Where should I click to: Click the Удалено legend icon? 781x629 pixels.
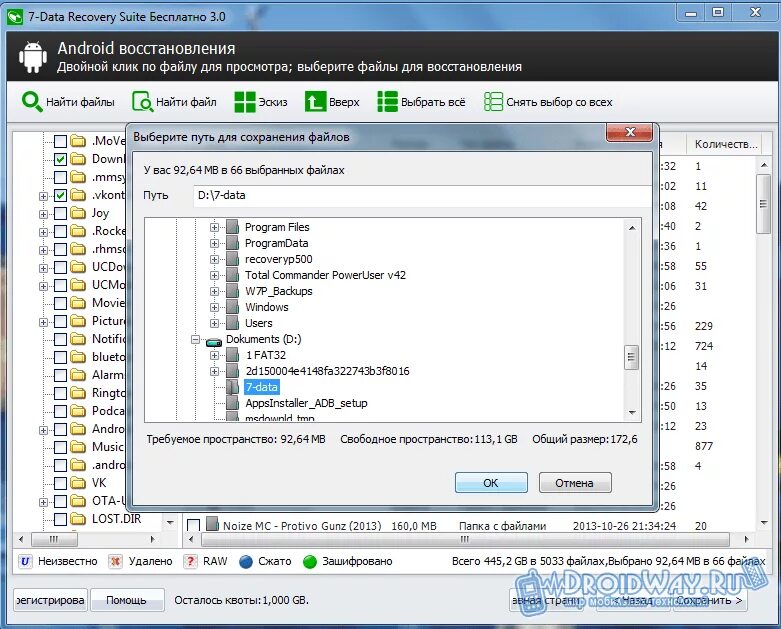(x=116, y=561)
